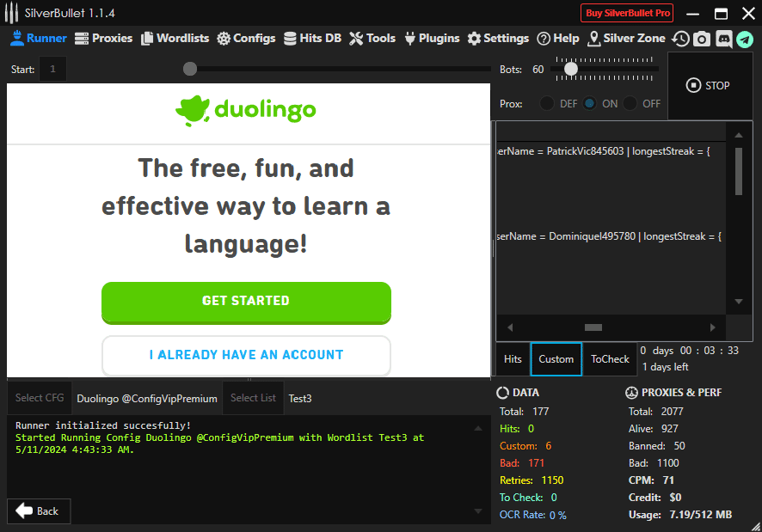Image resolution: width=762 pixels, height=532 pixels.
Task: Open the Wordlists section
Action: 175,39
